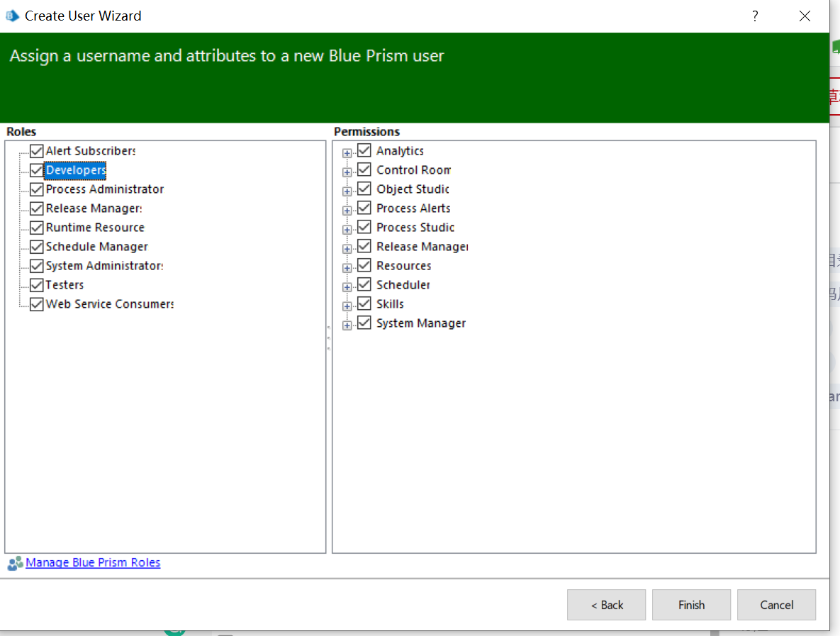Viewport: 840px width, 636px height.
Task: Select the Skills permission label
Action: [390, 304]
